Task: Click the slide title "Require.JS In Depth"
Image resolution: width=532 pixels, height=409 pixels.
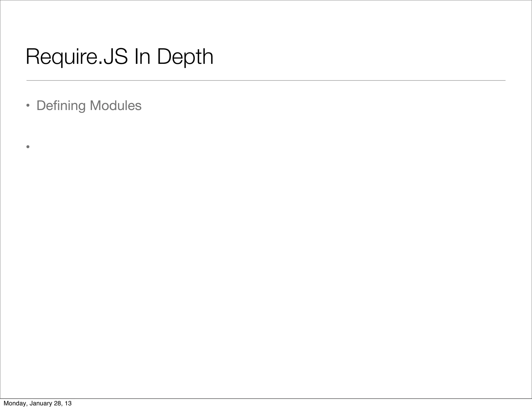Action: coord(119,57)
